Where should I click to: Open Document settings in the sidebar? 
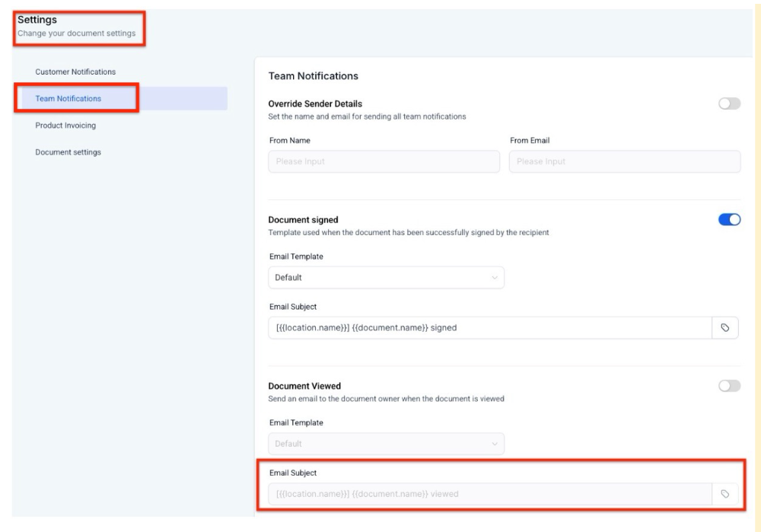click(68, 152)
